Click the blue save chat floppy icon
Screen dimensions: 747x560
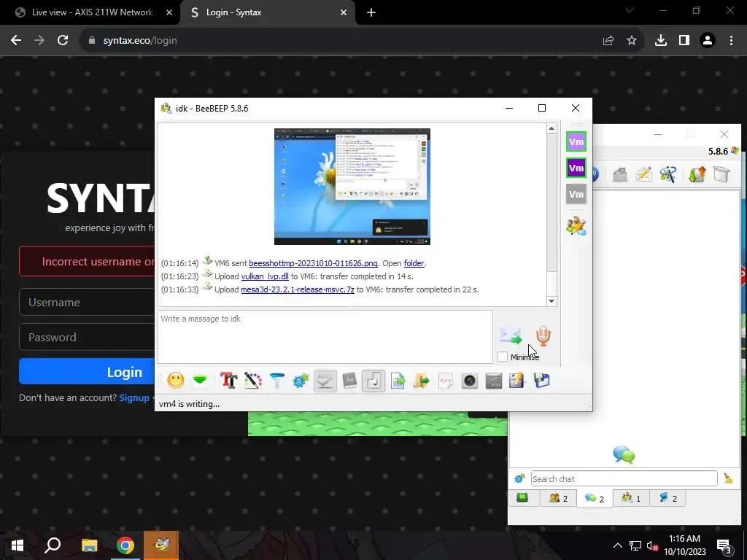542,381
